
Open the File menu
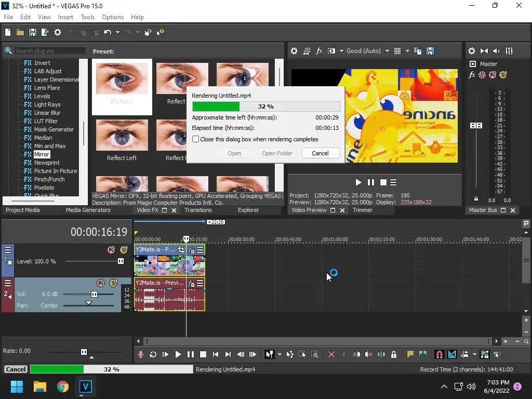tap(8, 17)
